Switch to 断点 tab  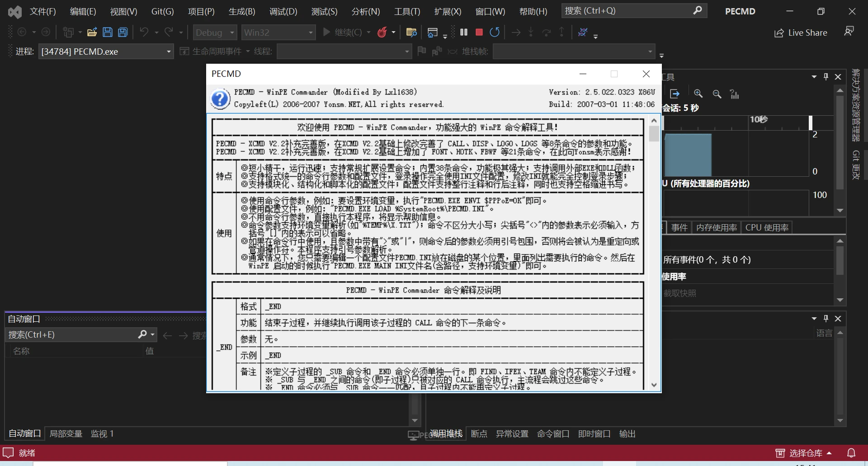click(x=479, y=433)
